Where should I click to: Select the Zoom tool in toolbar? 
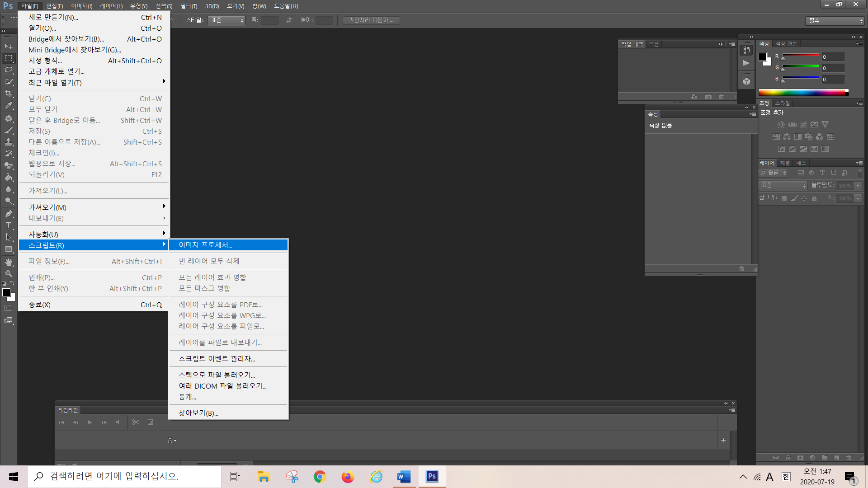(x=9, y=274)
